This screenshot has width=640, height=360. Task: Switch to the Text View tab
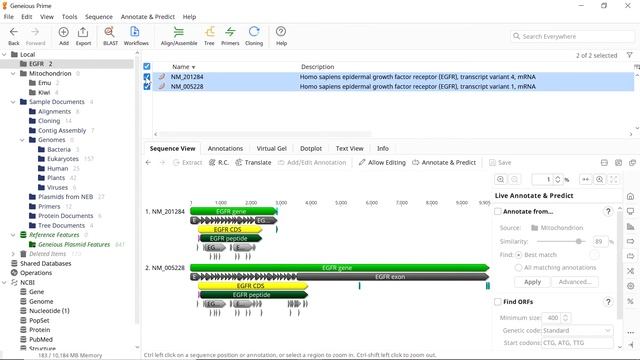click(x=349, y=149)
